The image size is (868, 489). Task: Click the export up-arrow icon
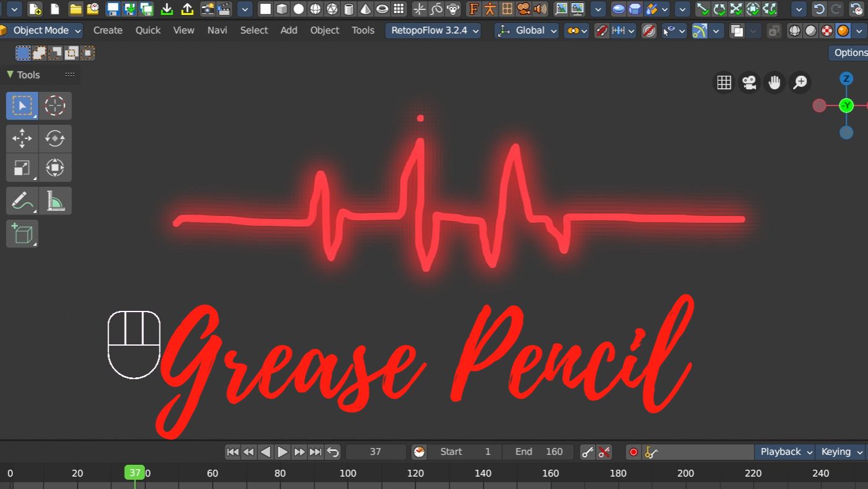click(187, 9)
